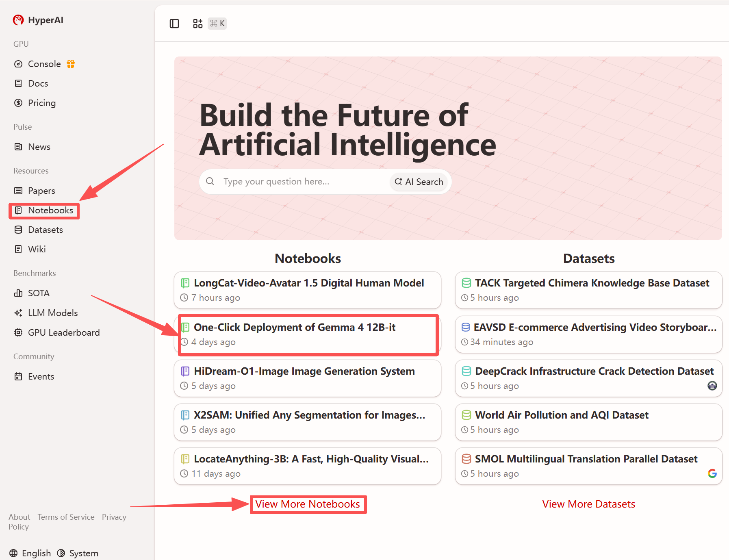Open LongCat-Video-Avatar 1.5 Digital Human Model notebook
This screenshot has width=729, height=560.
[308, 290]
